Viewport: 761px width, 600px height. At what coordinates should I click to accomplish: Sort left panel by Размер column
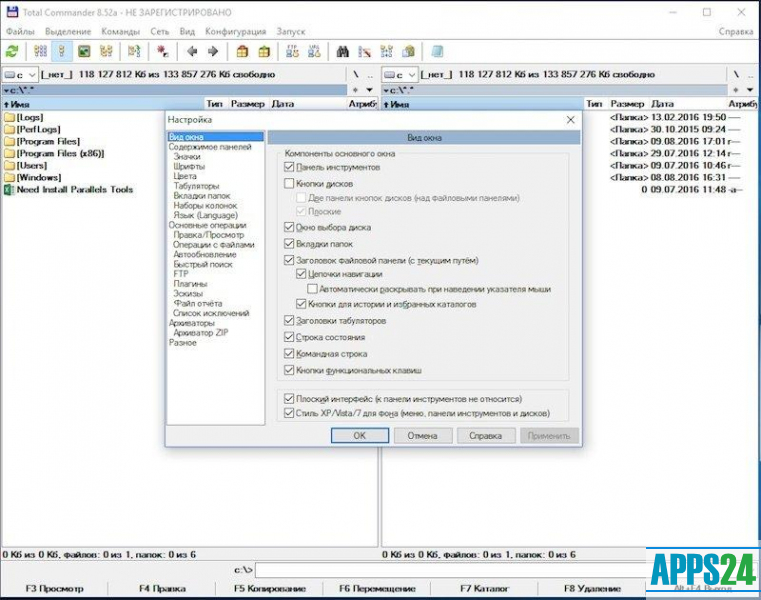coord(248,104)
